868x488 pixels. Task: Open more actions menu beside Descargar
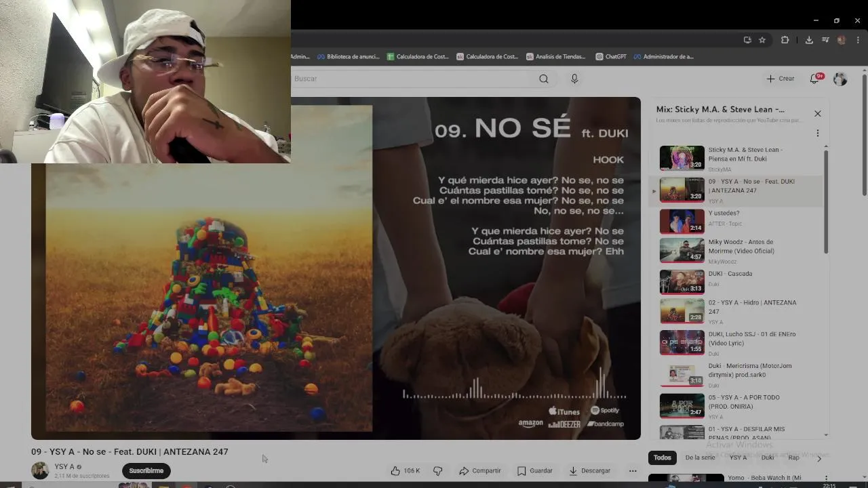[633, 470]
